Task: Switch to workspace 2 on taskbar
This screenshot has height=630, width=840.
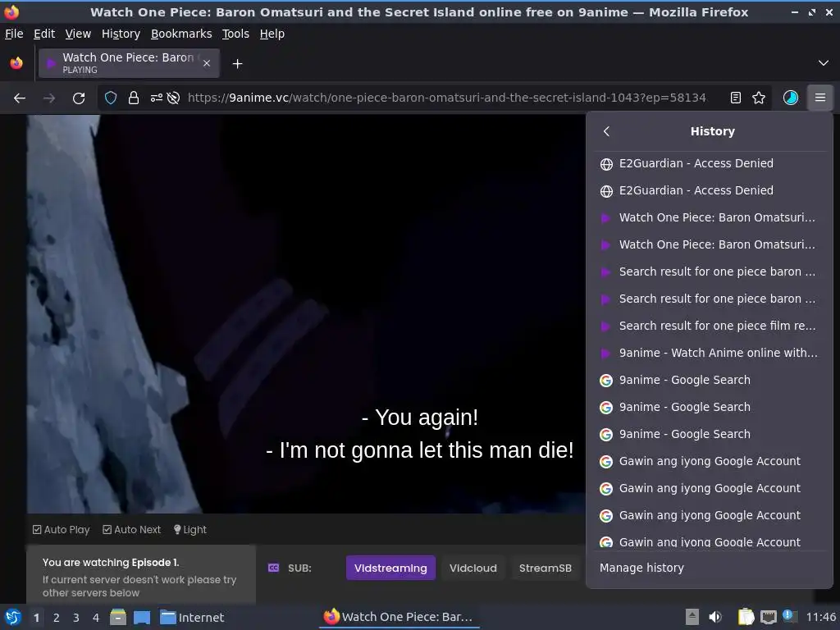Action: pos(57,618)
